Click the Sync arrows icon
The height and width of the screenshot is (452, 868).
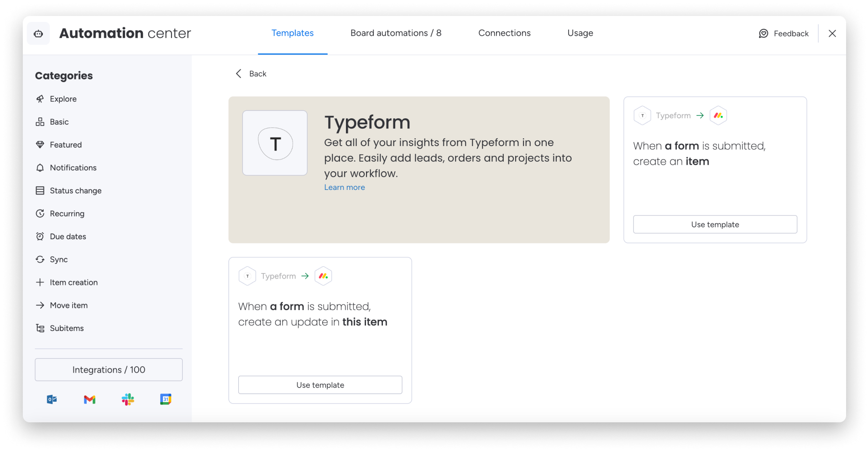pyautogui.click(x=40, y=259)
